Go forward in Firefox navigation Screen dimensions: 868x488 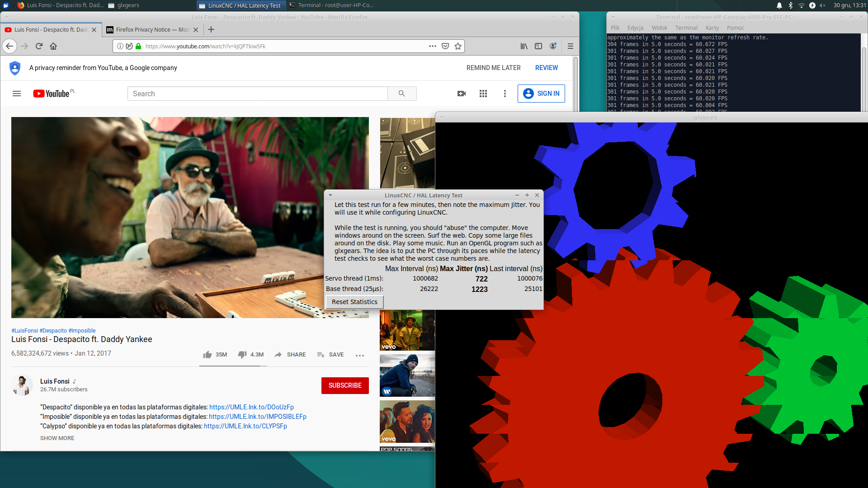[x=24, y=46]
